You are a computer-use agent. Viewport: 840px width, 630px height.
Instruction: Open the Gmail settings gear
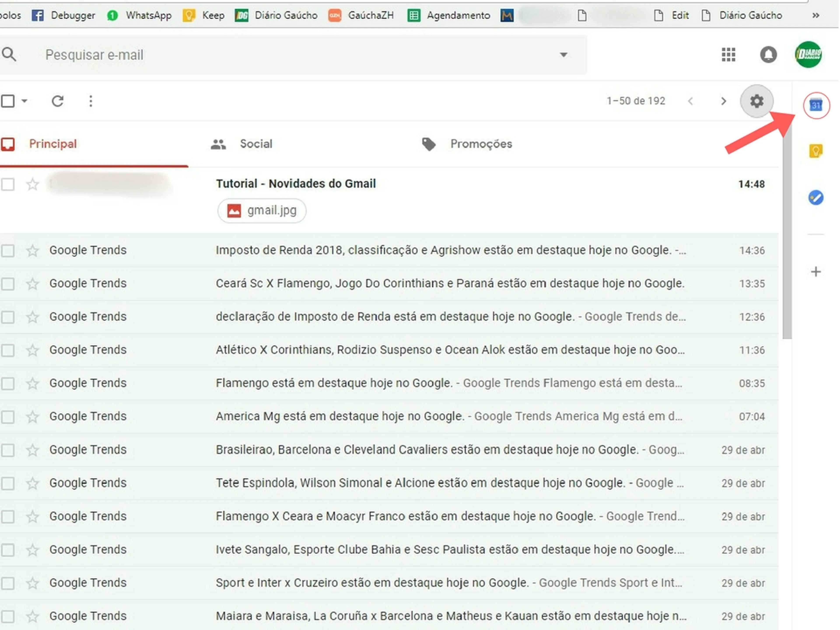756,101
